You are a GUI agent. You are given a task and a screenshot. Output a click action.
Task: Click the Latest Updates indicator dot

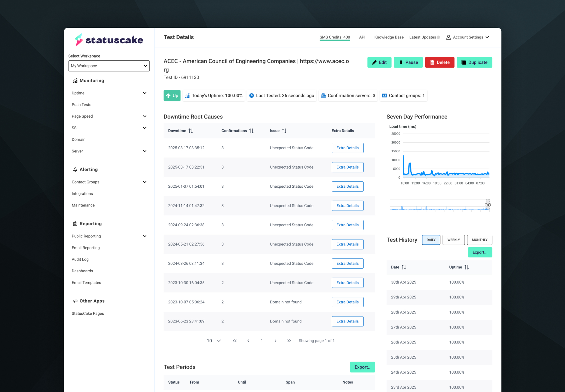[x=438, y=37]
